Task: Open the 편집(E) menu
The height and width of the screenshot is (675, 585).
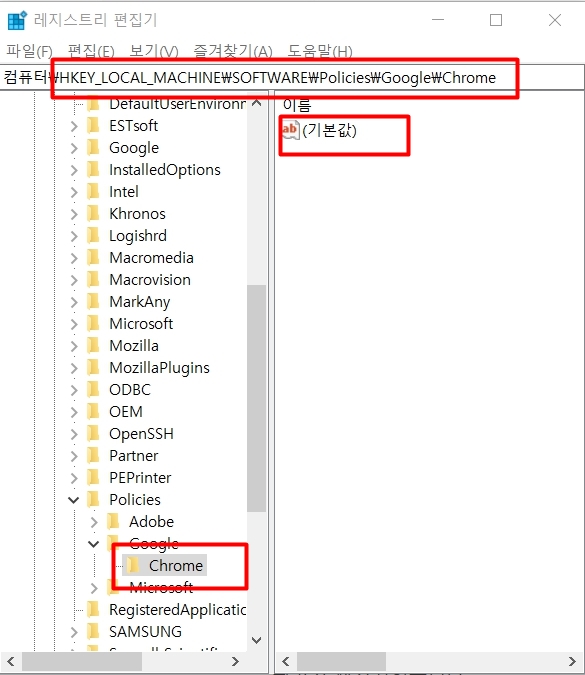Action: click(91, 51)
